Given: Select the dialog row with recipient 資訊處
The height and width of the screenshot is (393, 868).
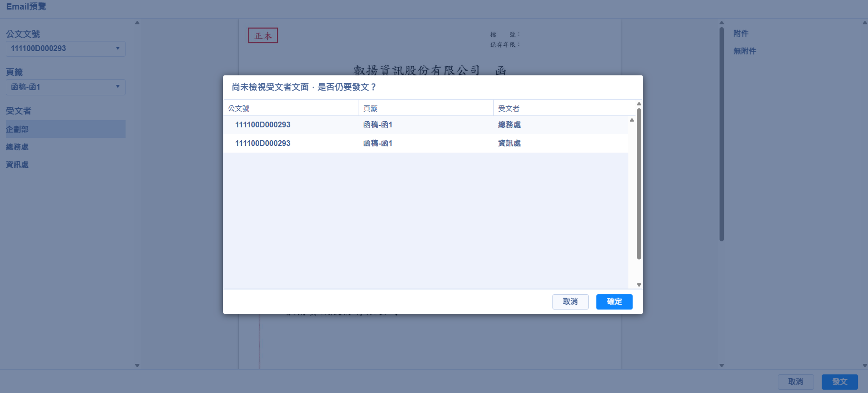Looking at the screenshot, I should tap(425, 143).
